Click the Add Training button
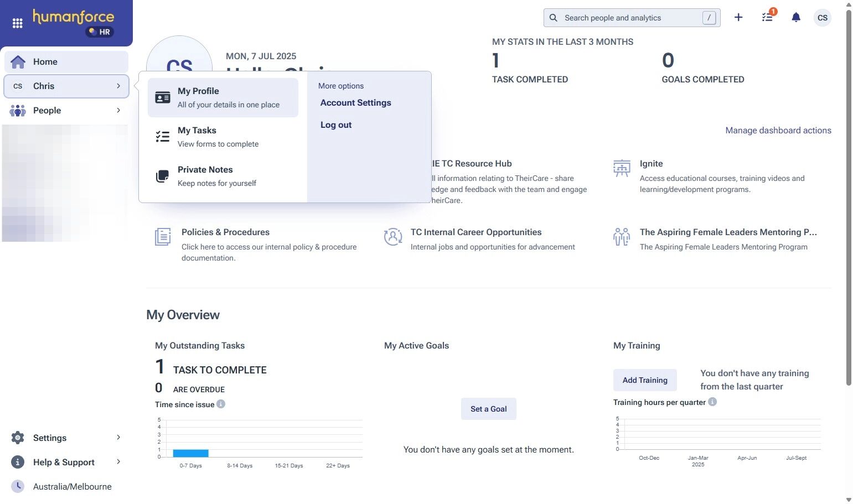This screenshot has height=504, width=853. coord(645,380)
